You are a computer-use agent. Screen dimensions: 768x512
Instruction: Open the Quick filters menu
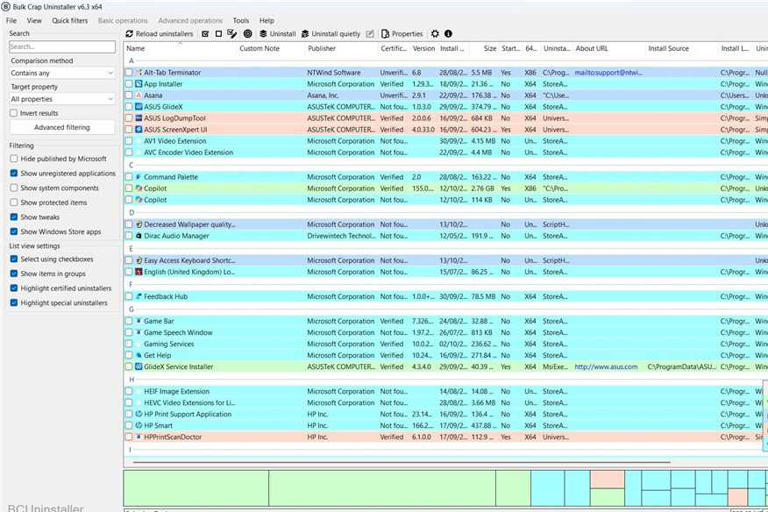(70, 21)
